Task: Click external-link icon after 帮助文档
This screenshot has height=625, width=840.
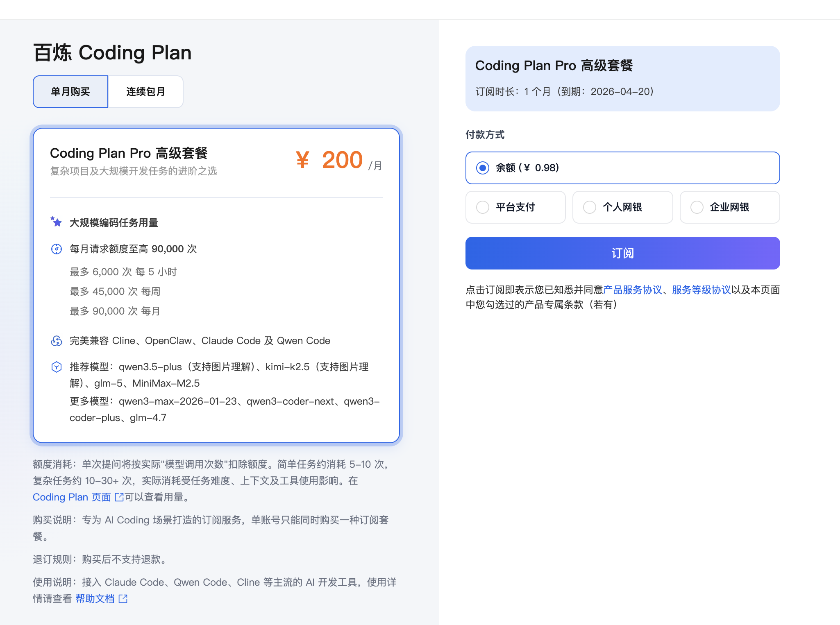Action: pyautogui.click(x=123, y=599)
